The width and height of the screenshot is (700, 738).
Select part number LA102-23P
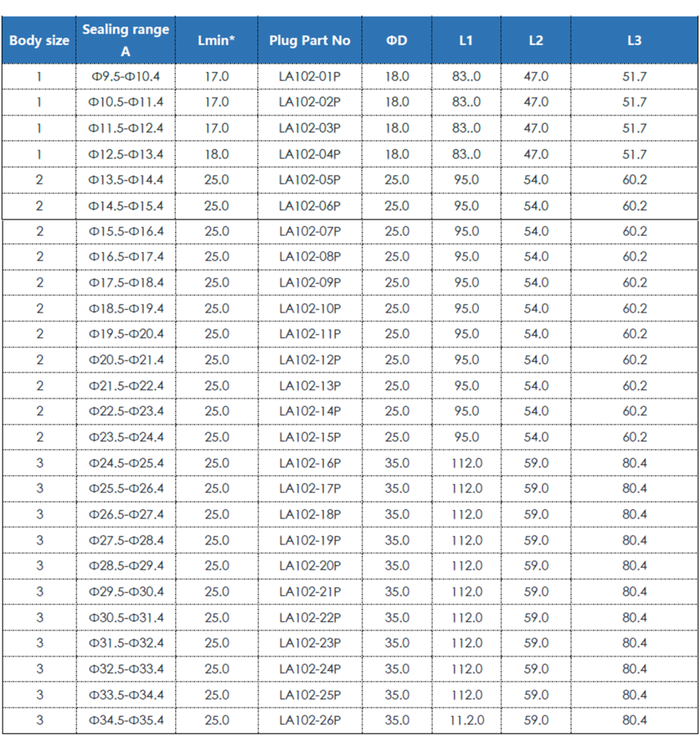[310, 642]
